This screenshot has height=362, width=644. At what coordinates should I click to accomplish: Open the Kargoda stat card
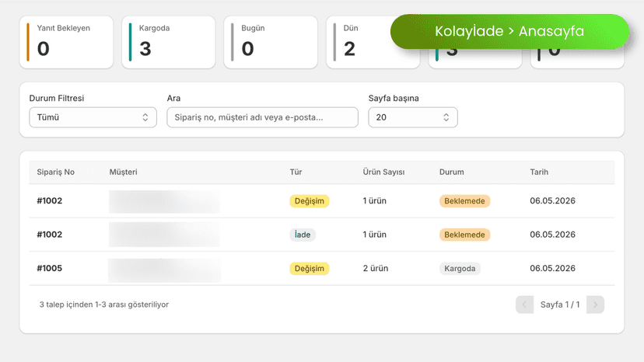(169, 42)
